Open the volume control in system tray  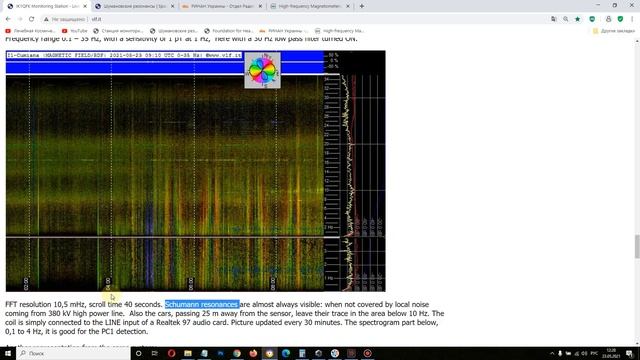(x=584, y=353)
